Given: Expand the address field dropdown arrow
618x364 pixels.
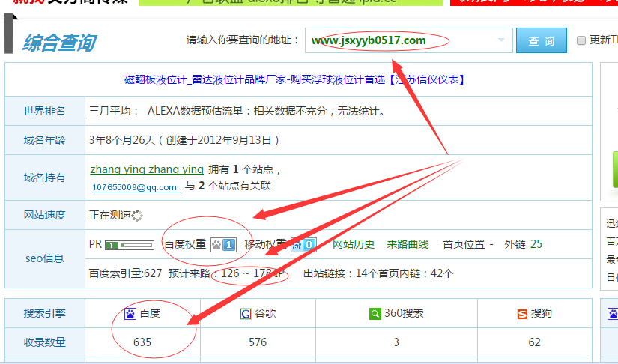Looking at the screenshot, I should pyautogui.click(x=501, y=40).
